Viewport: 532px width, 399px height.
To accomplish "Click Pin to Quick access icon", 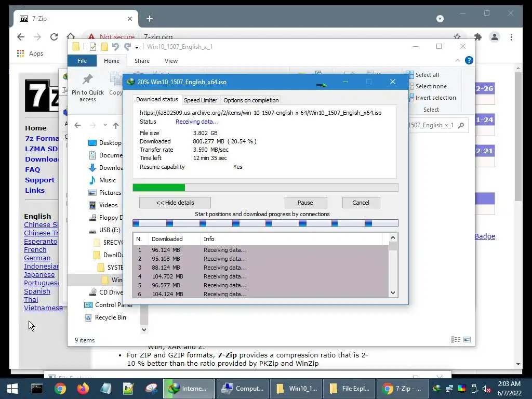I will point(87,87).
